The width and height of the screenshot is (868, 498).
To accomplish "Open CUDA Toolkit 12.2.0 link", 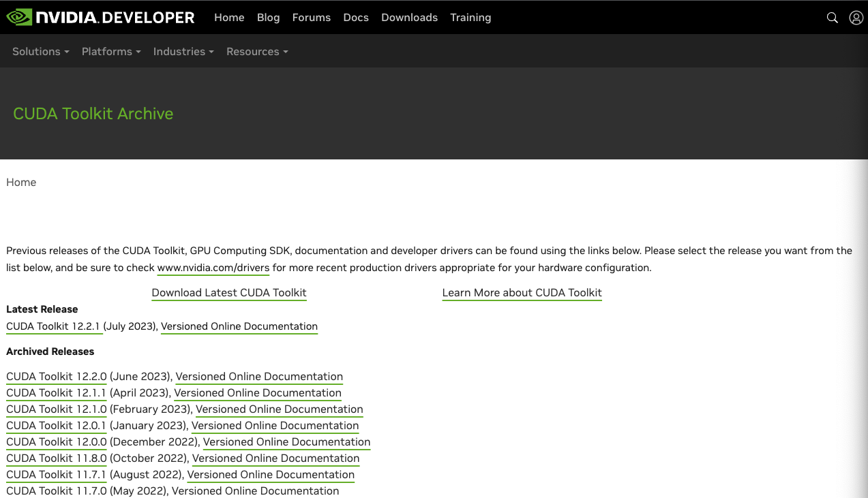I will pos(57,377).
